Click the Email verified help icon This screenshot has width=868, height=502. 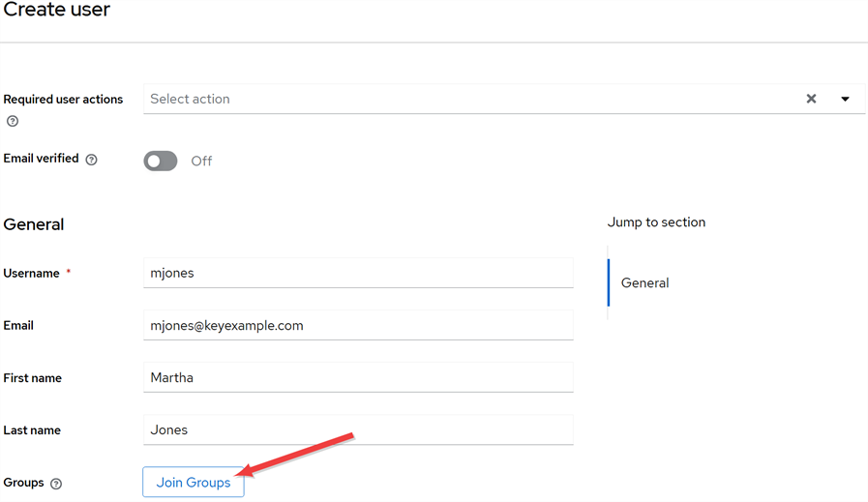92,160
